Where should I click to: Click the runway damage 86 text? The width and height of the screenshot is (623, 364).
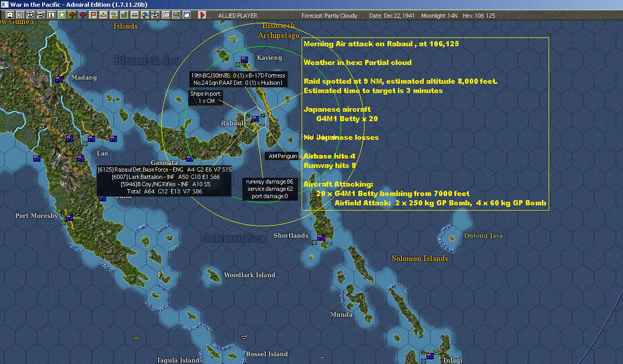269,181
